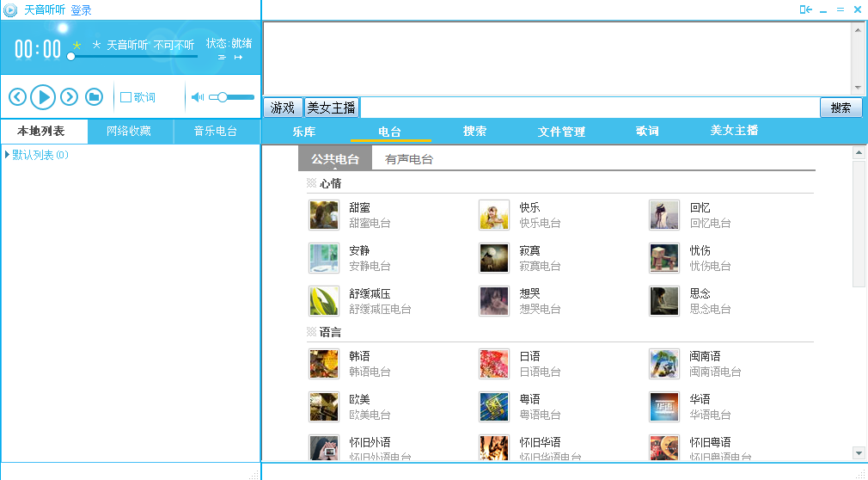The width and height of the screenshot is (868, 480).
Task: Open the 文件管理 tab
Action: point(561,132)
